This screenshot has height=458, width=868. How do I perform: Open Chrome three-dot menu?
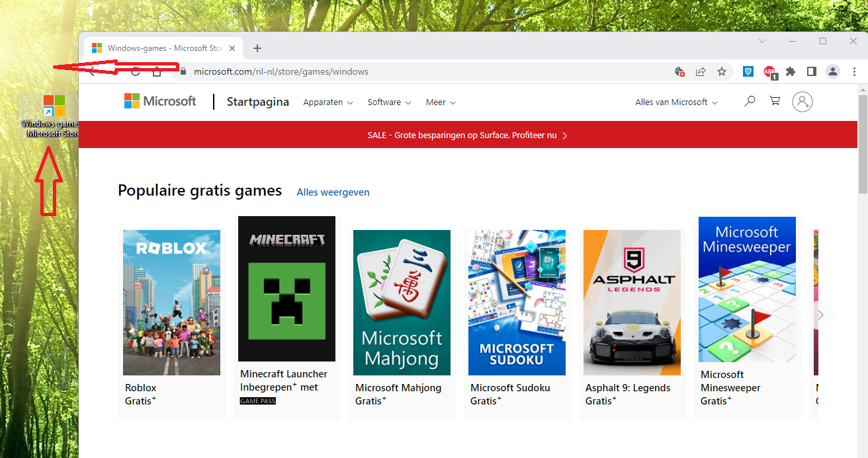[x=854, y=71]
